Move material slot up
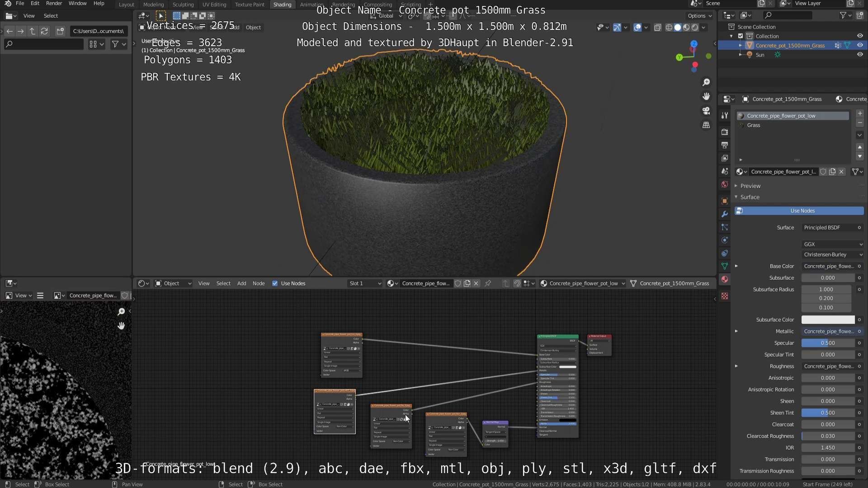This screenshot has width=868, height=488. click(860, 147)
